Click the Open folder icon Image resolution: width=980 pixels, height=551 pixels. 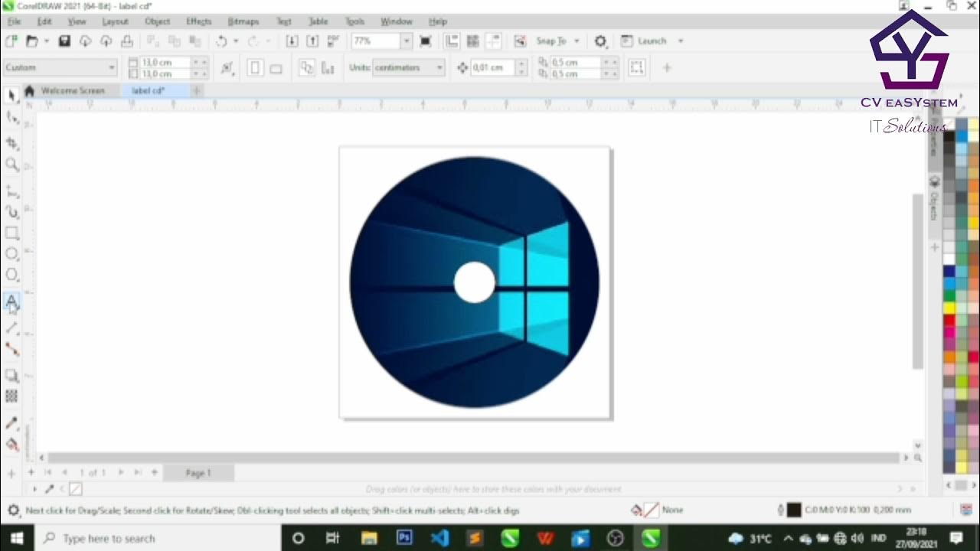[32, 41]
